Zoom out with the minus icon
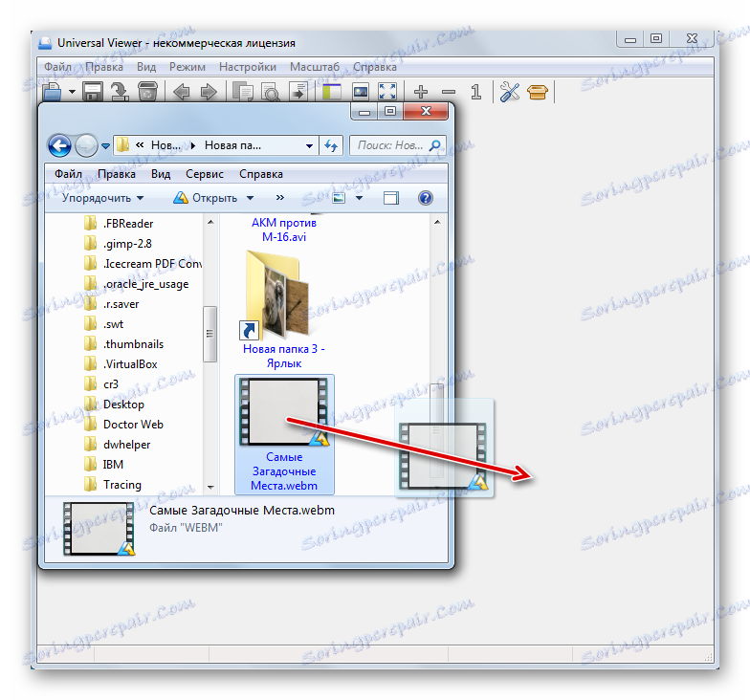 click(x=448, y=92)
